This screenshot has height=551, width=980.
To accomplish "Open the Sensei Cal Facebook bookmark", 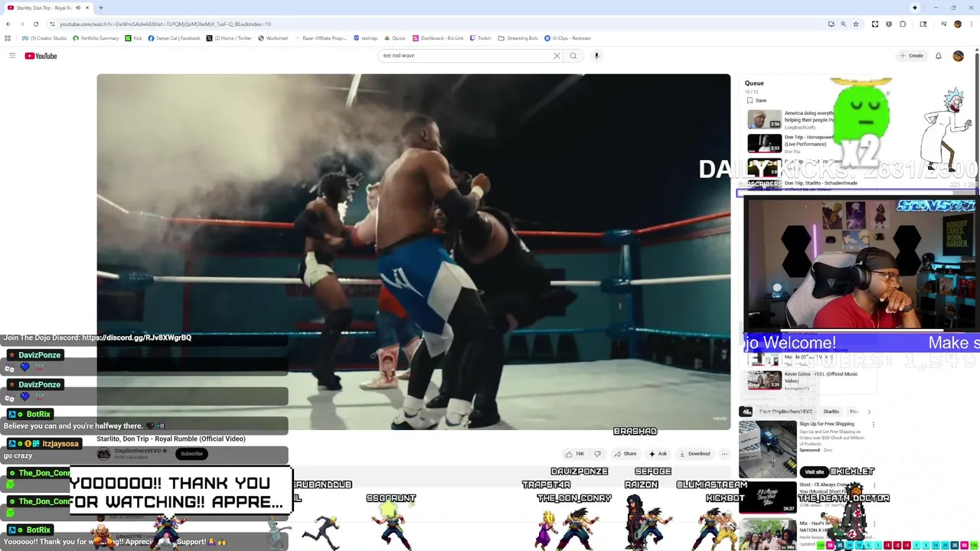I will pos(174,38).
